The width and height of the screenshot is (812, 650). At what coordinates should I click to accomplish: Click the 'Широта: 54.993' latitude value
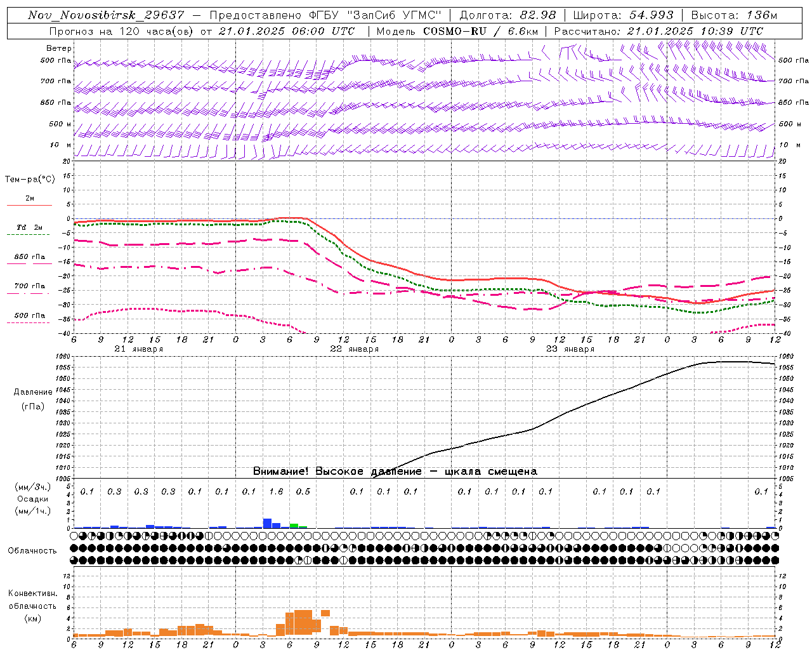(623, 15)
